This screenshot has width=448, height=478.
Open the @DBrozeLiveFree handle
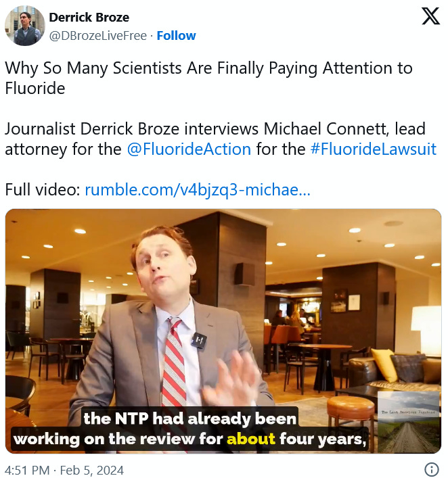click(x=98, y=36)
